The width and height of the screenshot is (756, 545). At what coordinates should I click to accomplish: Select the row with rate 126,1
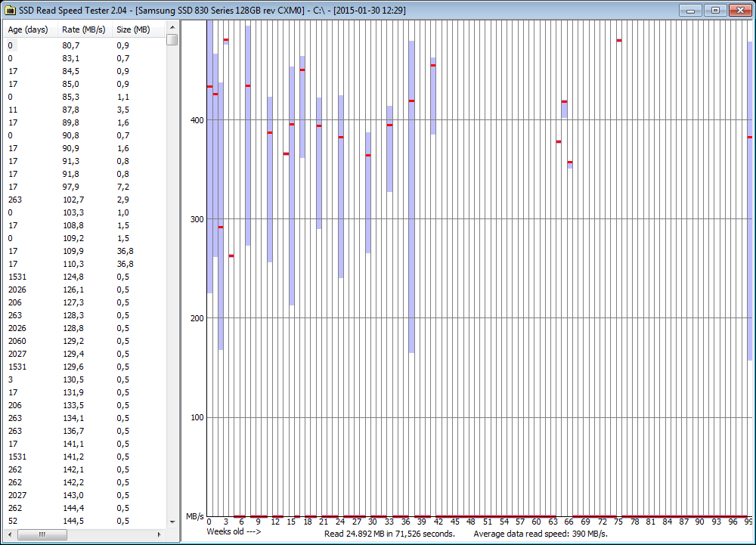tap(85, 290)
